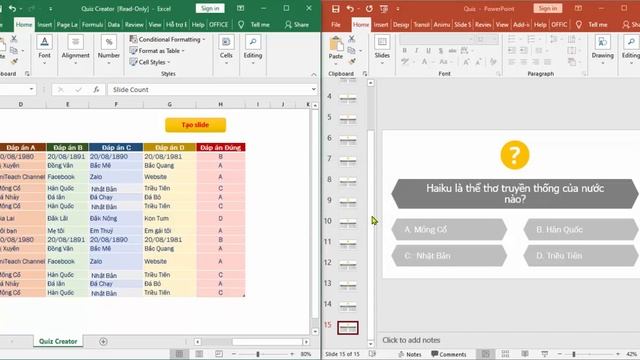Start Slide Show from the status bar icon
Viewport: 640px width, 360px height.
click(544, 354)
